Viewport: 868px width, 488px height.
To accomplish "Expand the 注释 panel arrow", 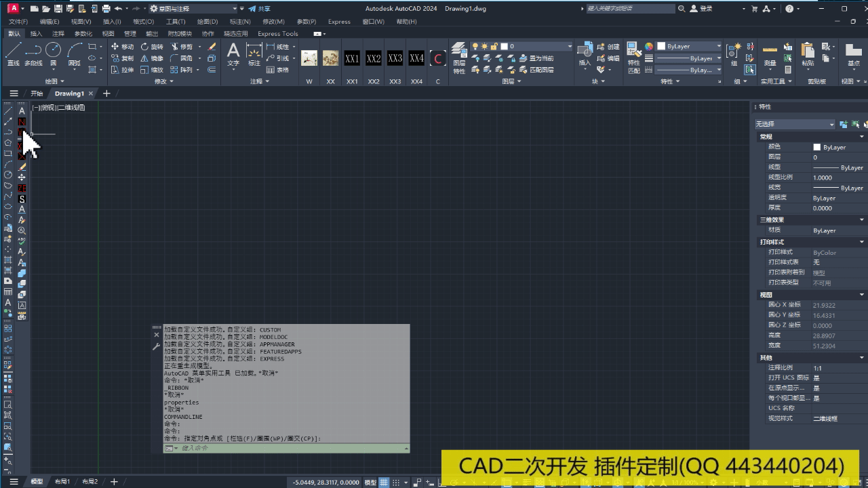I will coord(267,81).
